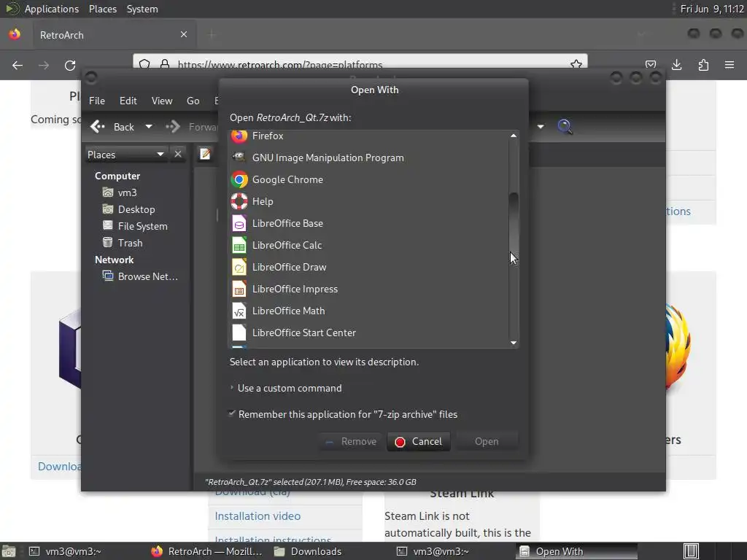The width and height of the screenshot is (747, 560).
Task: Select LibreOffice Draw icon
Action: (239, 267)
